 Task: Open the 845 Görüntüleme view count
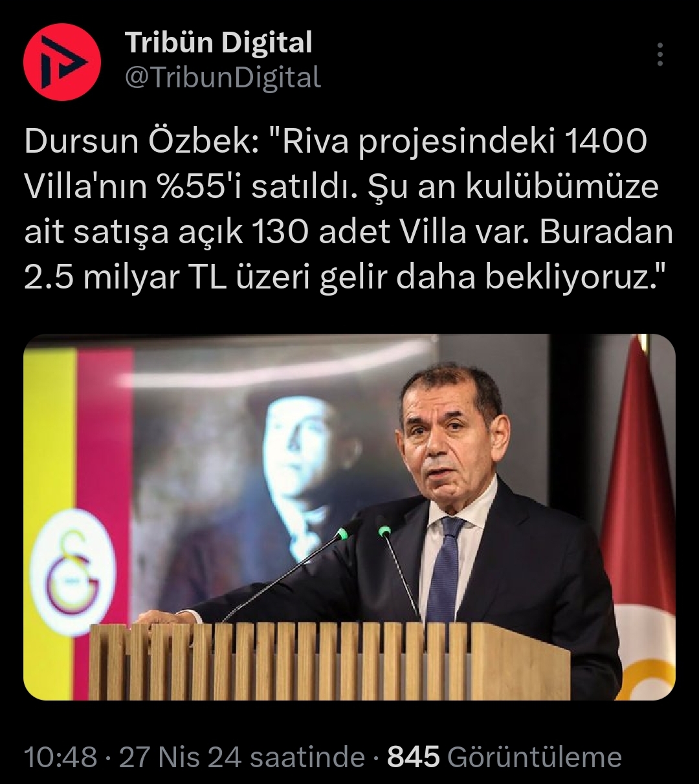(504, 757)
